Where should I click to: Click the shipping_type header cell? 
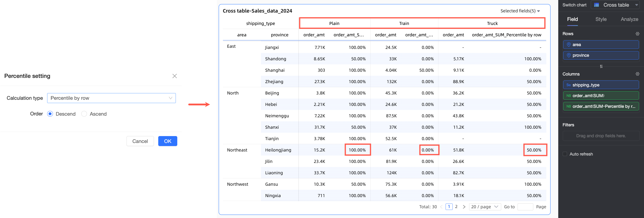(x=260, y=24)
